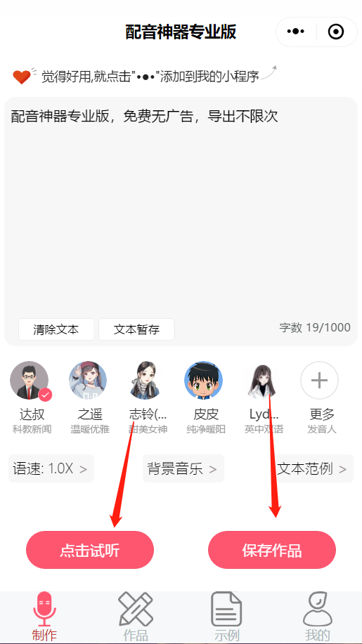Choose the 之遥 voice avatar
Viewport: 362px width, 644px height.
tap(88, 381)
